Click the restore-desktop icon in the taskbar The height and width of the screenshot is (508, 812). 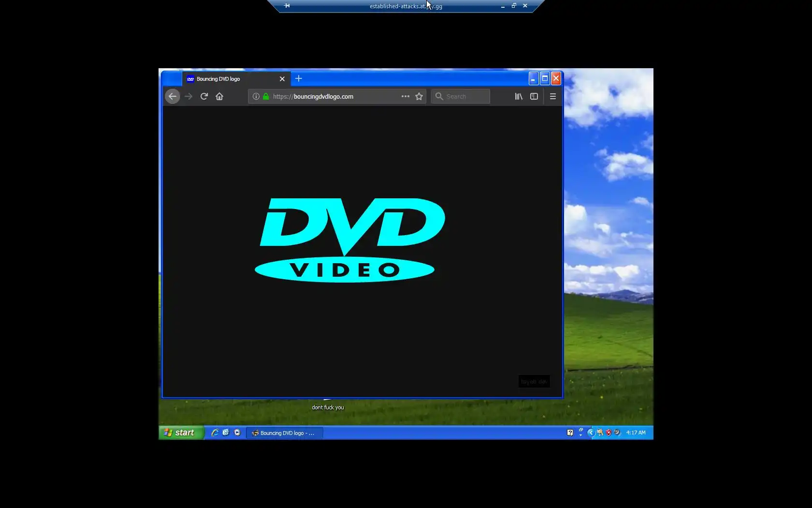point(581,430)
